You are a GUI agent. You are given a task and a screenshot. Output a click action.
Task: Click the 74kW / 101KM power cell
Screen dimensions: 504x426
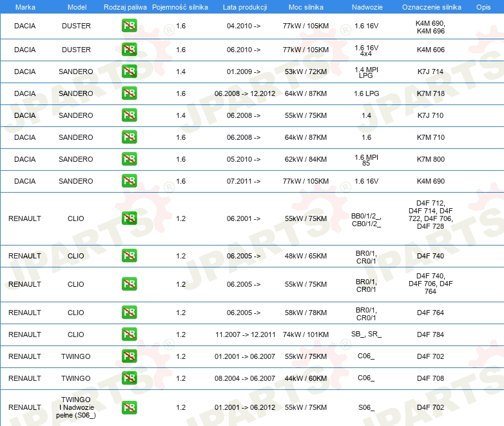point(305,334)
